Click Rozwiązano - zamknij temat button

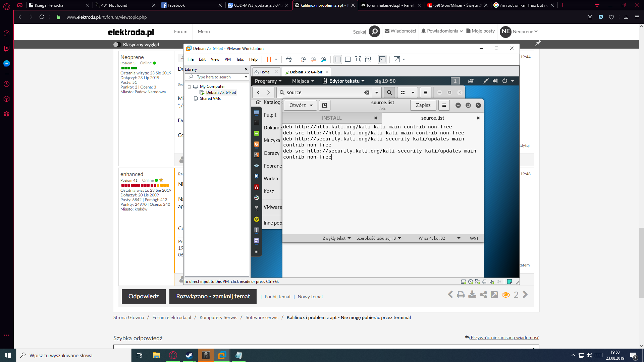213,297
